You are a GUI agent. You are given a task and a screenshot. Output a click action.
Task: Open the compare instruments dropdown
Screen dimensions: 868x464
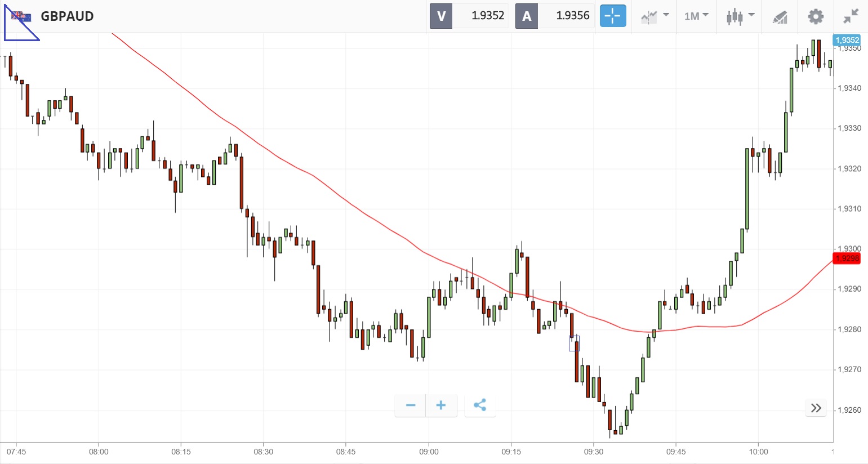(654, 16)
